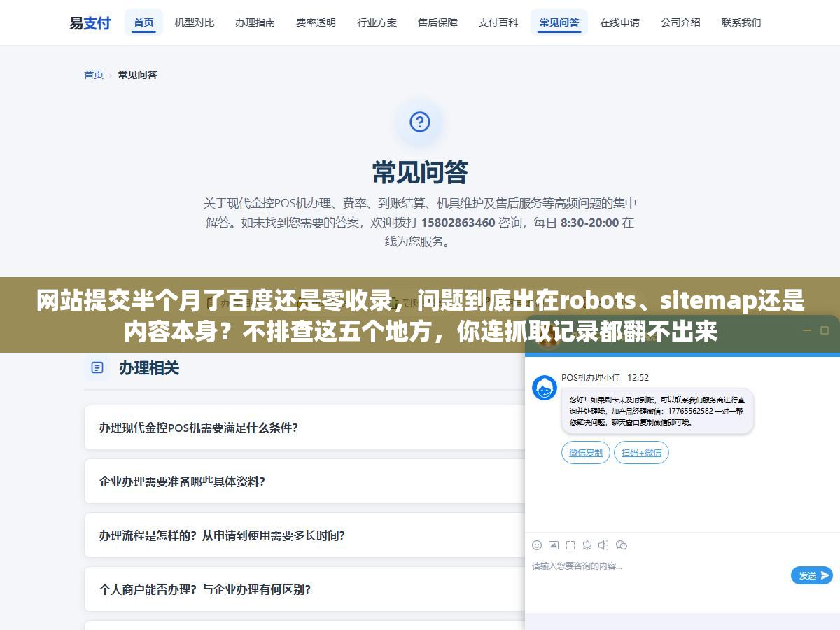Click the WeChat icon in chat toolbar
The width and height of the screenshot is (840, 630).
621,545
